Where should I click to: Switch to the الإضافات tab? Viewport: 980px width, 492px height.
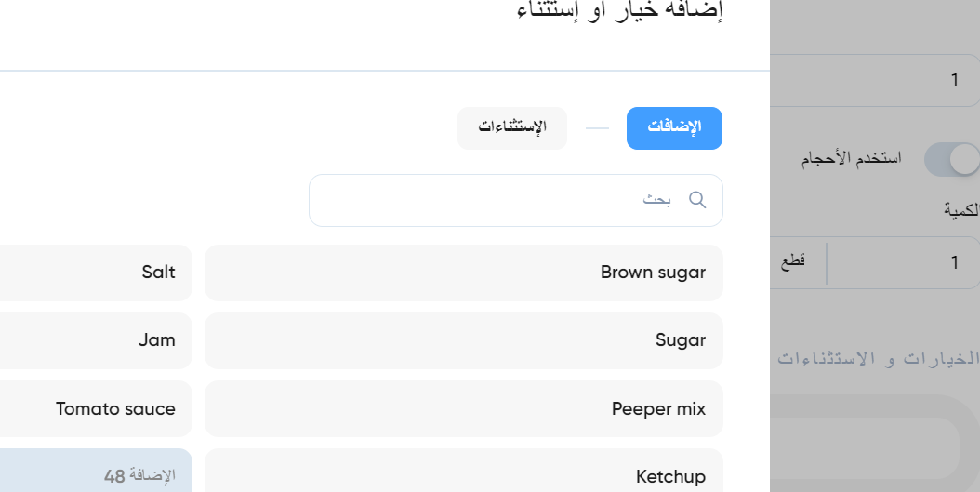coord(674,128)
